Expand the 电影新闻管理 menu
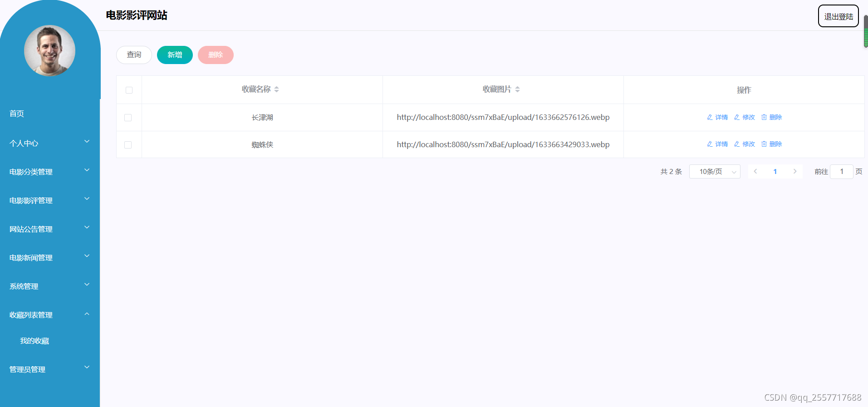 click(x=50, y=258)
